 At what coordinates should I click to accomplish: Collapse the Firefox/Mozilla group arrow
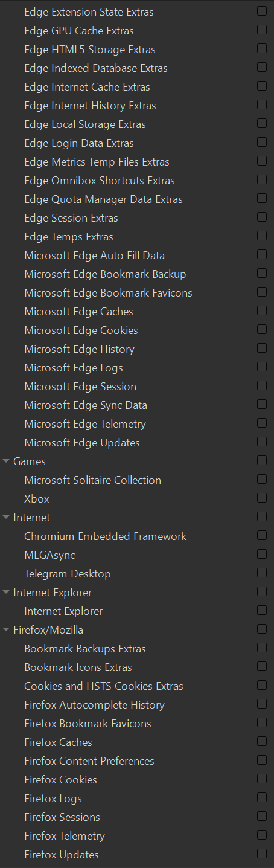7,630
